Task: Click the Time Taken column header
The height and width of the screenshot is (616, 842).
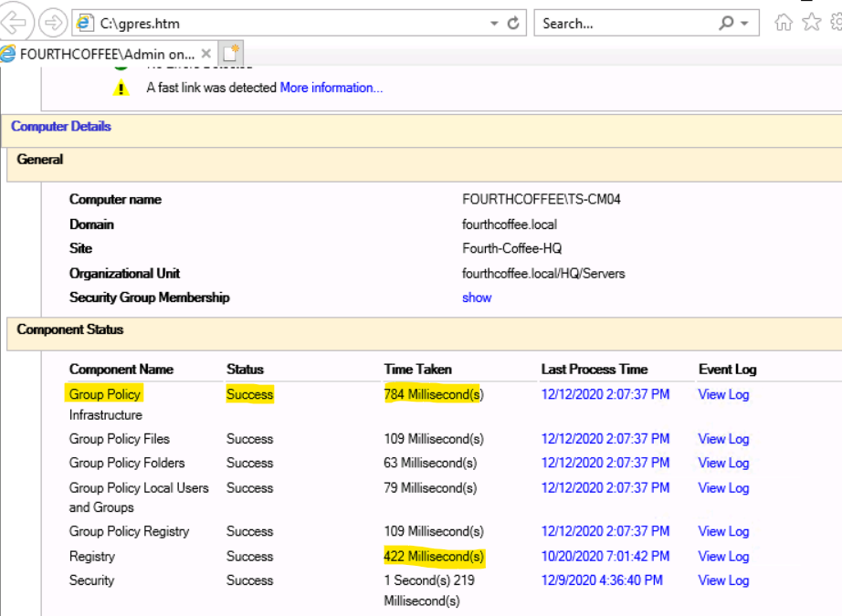Action: [417, 370]
